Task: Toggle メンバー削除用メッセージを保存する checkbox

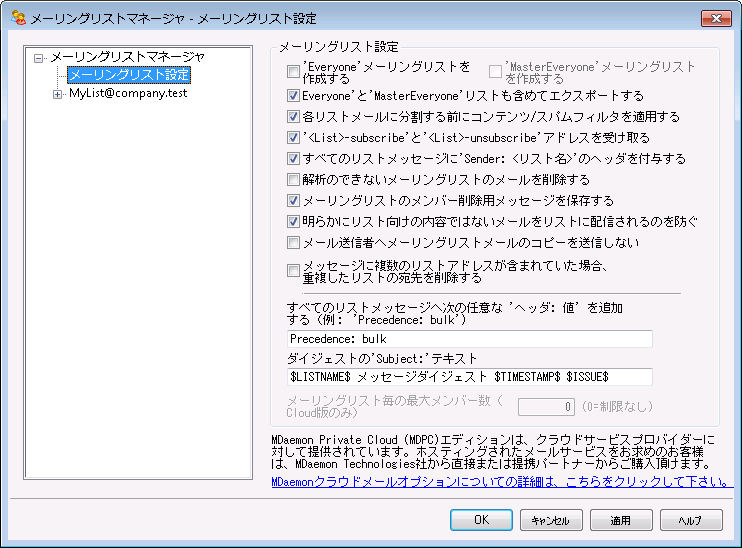Action: click(293, 201)
